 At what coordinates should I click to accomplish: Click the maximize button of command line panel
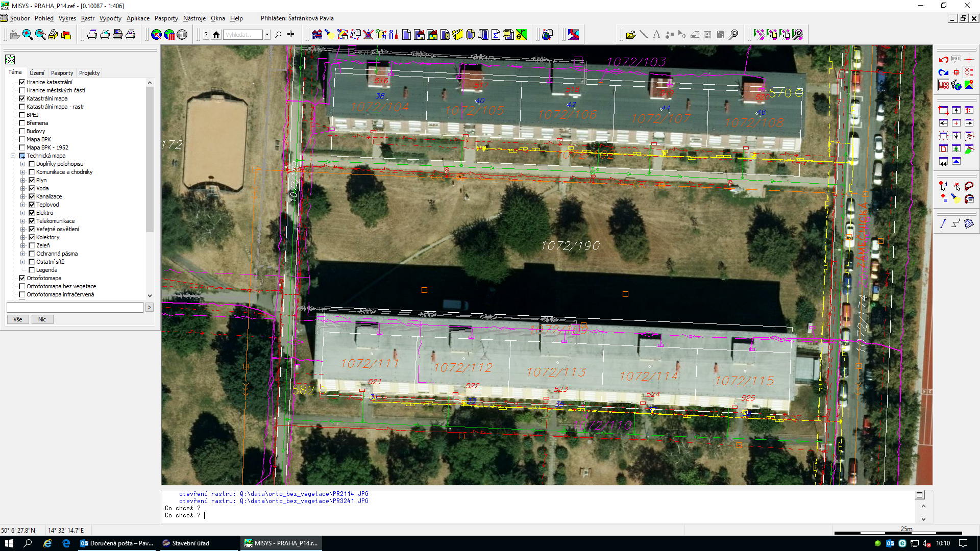point(919,495)
